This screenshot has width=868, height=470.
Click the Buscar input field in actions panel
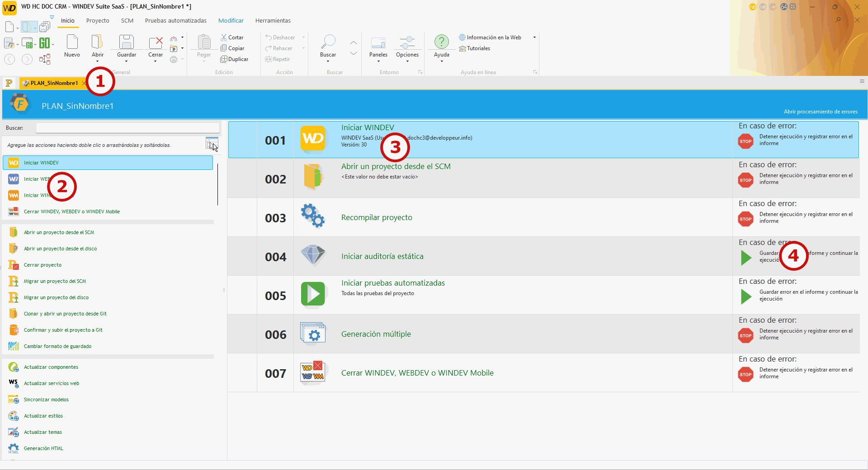point(127,128)
